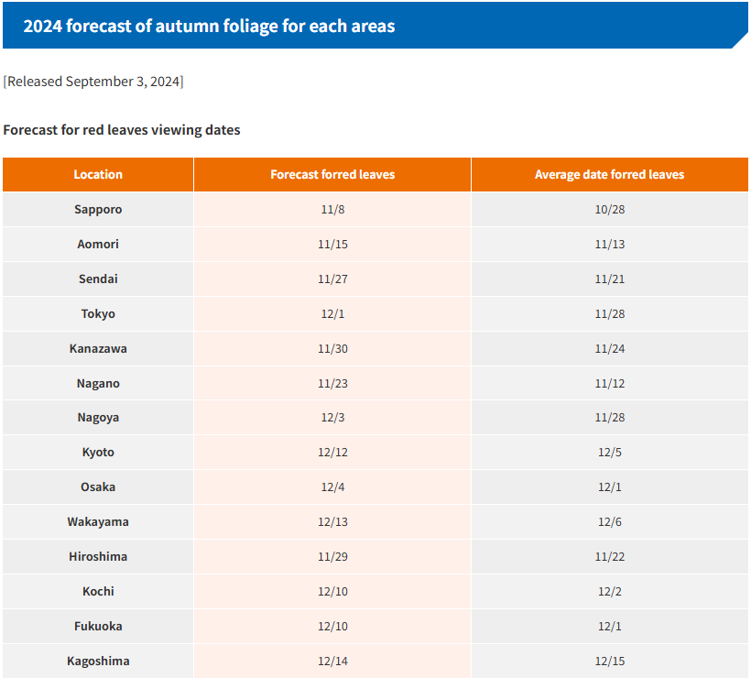751x700 pixels.
Task: Select the 'Location' column header
Action: point(98,174)
